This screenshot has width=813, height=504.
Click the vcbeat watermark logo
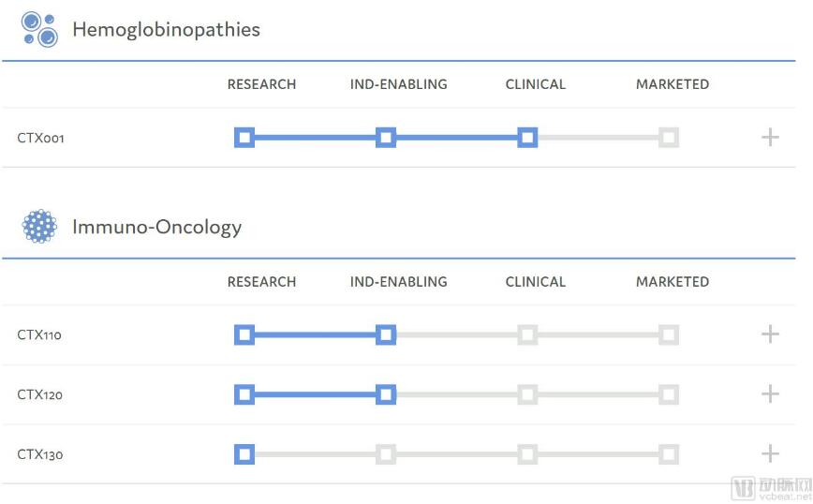(771, 489)
